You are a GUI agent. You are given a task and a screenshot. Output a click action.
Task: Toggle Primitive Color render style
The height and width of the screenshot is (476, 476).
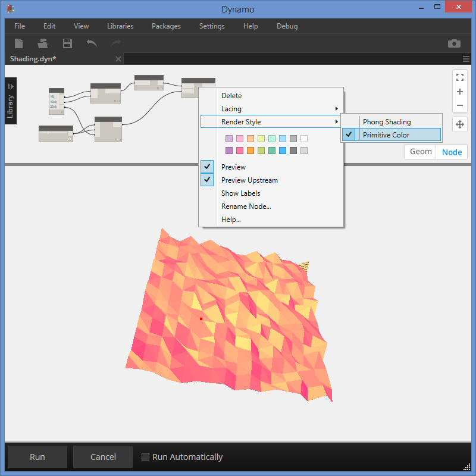coord(392,135)
